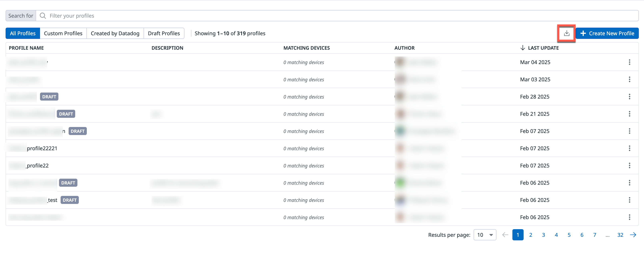This screenshot has height=256, width=644.
Task: Open kebab menu for last Feb 06 2025 row
Action: point(629,217)
